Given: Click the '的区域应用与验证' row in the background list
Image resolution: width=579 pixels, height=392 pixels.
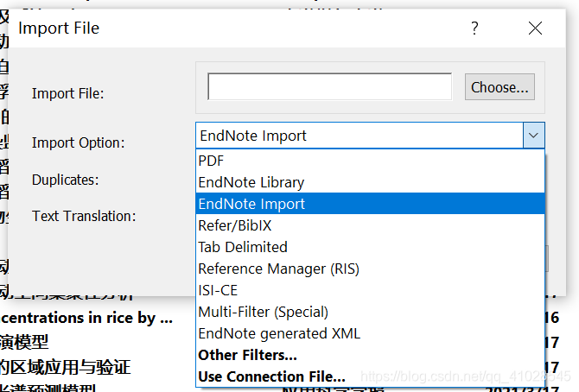Looking at the screenshot, I should point(66,367).
